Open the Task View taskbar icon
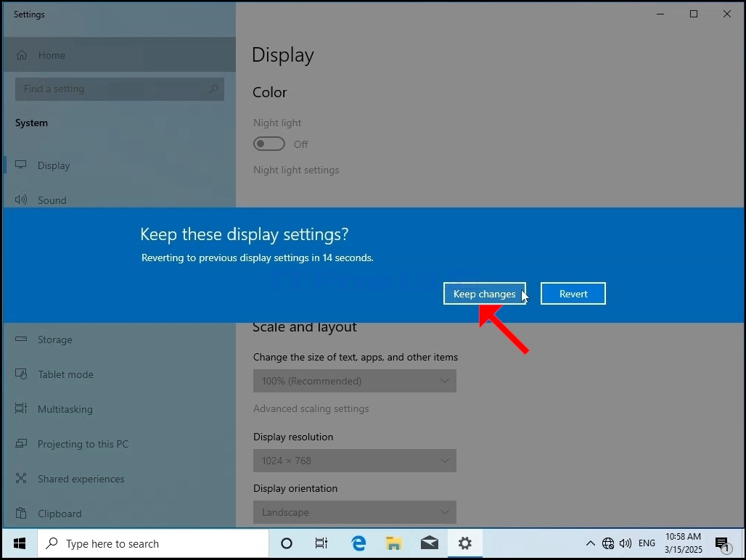 coord(321,543)
